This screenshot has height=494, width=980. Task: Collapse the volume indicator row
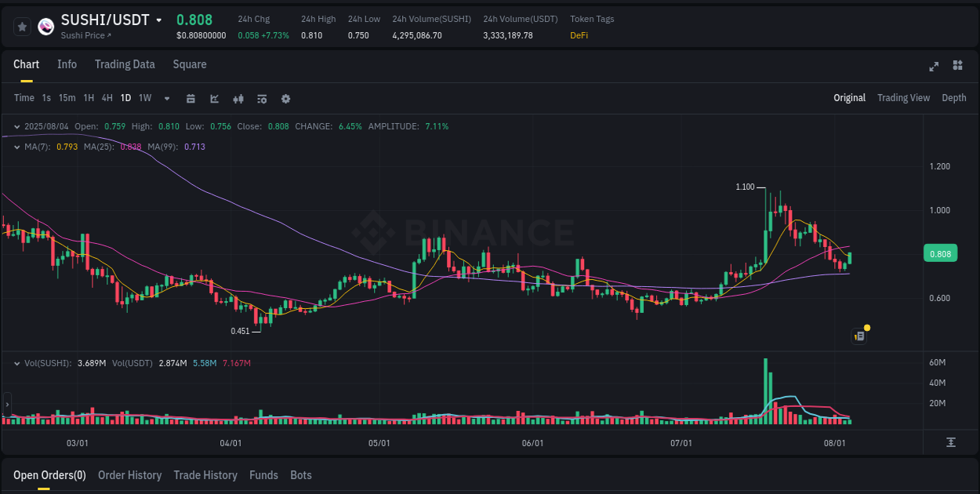(17, 363)
